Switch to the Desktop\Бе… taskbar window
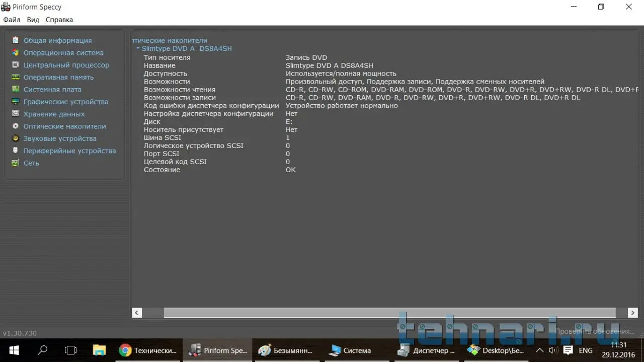Image resolution: width=644 pixels, height=362 pixels. coord(496,350)
